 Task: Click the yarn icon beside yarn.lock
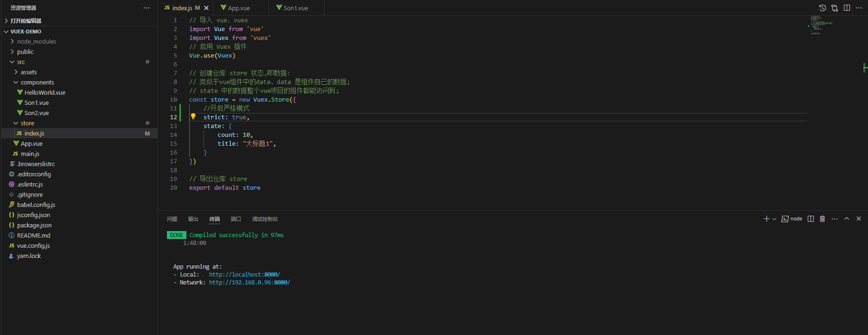click(12, 256)
